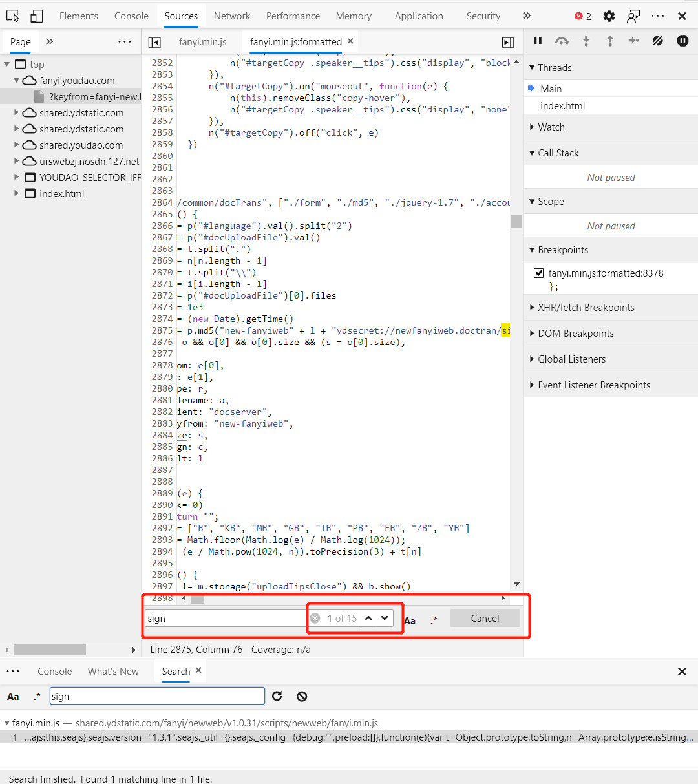The height and width of the screenshot is (784, 698).
Task: Deactivate breakpoints icon
Action: (x=658, y=41)
